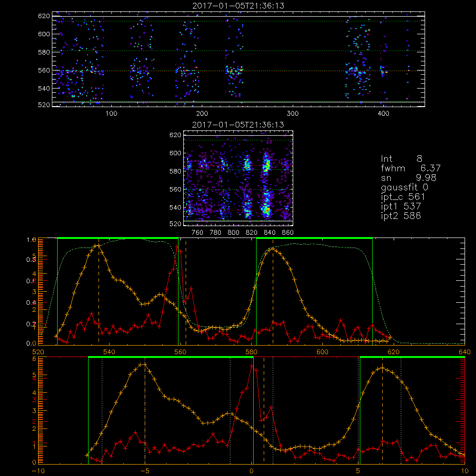Click x-axis label 560 on profile plot

click(x=180, y=352)
